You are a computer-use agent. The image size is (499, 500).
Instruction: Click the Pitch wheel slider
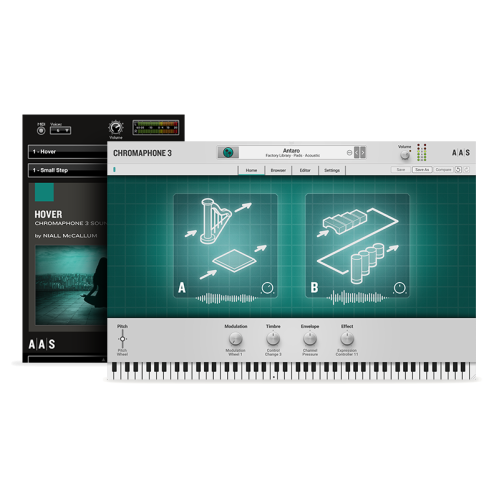point(122,339)
